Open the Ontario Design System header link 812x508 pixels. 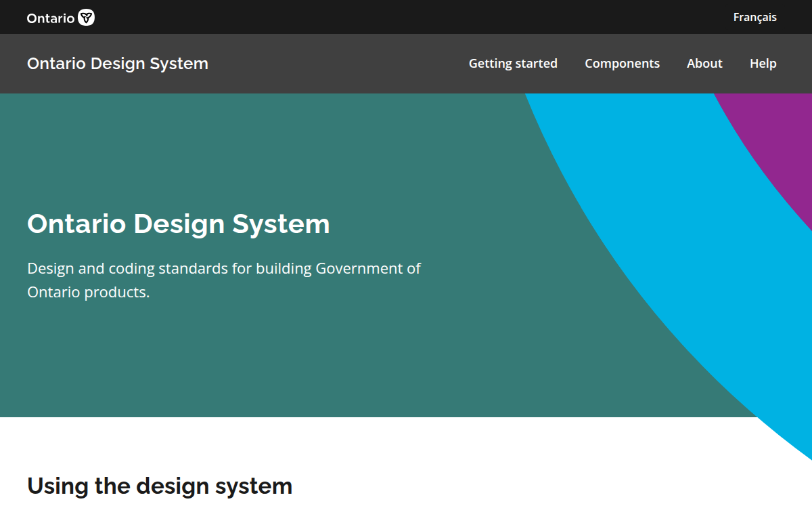coord(118,64)
